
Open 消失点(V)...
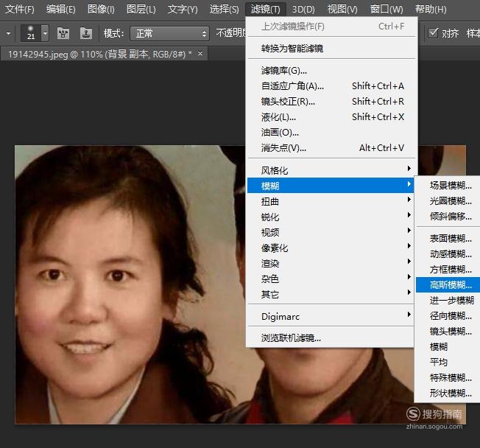coord(332,148)
